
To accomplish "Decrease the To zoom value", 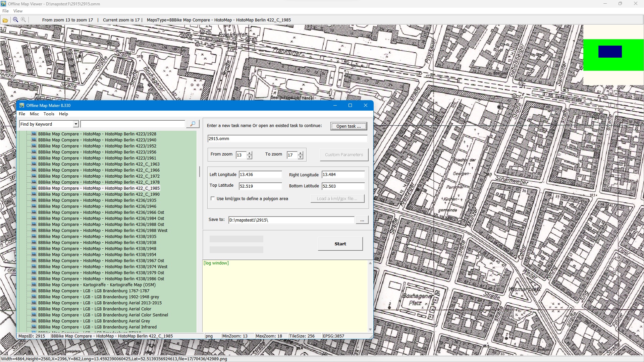I will 301,157.
